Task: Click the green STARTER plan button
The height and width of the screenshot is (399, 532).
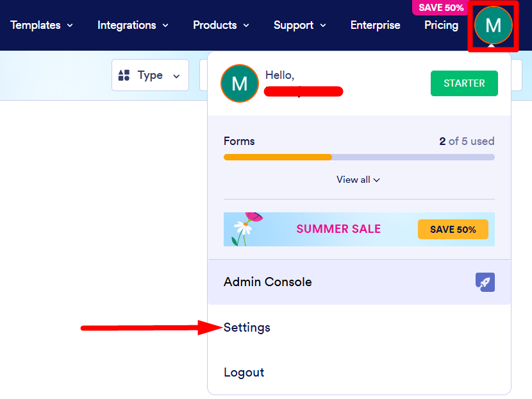Action: point(464,83)
